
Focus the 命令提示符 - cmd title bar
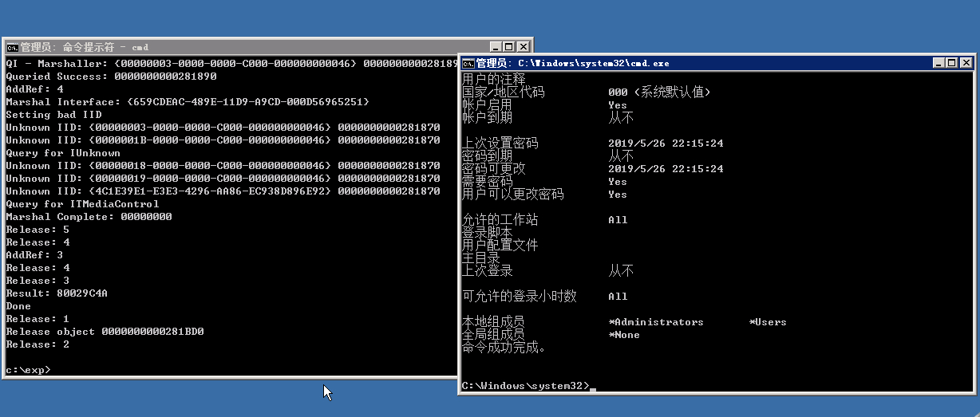click(x=239, y=47)
